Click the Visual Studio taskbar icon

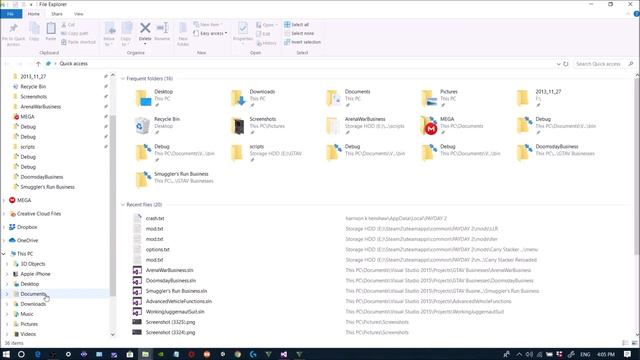(x=284, y=354)
